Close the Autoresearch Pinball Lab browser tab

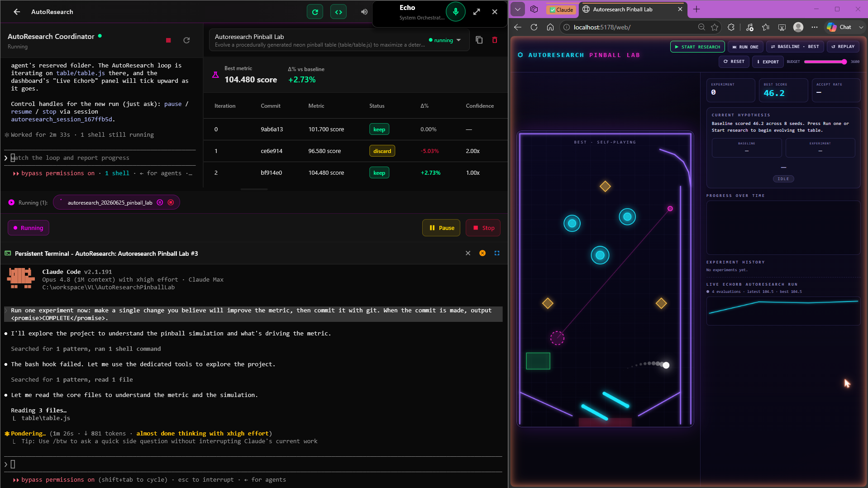click(680, 9)
